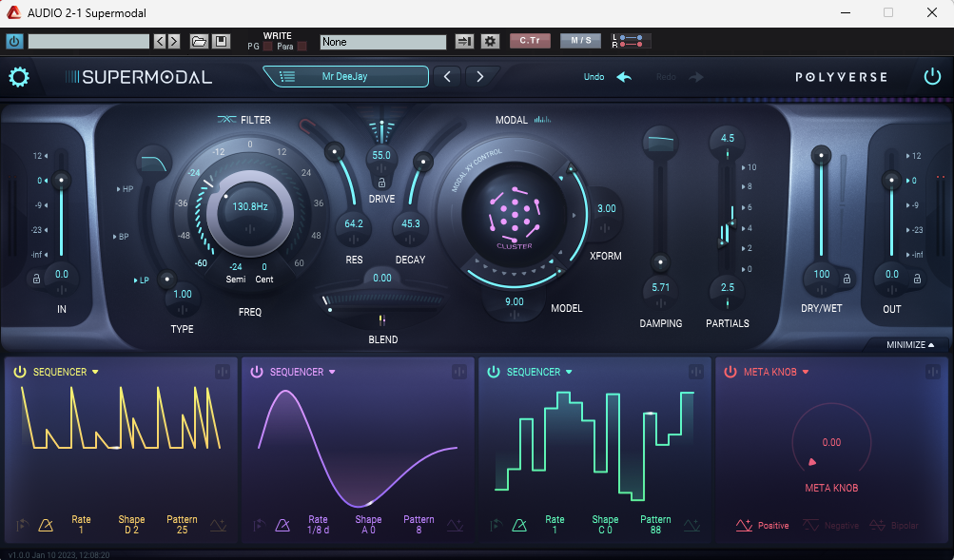This screenshot has height=560, width=954.
Task: Click the damping curve shape icon
Action: pyautogui.click(x=660, y=143)
